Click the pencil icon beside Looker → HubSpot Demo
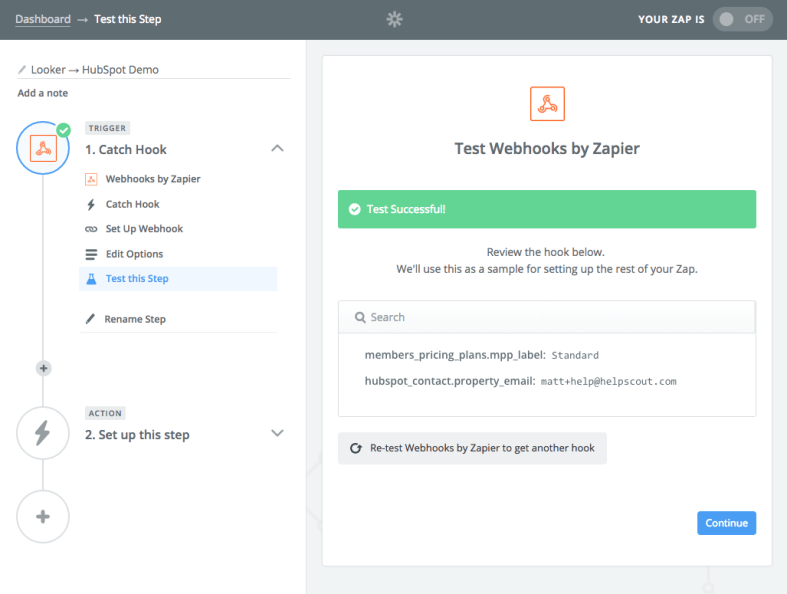The width and height of the screenshot is (787, 594). [22, 70]
